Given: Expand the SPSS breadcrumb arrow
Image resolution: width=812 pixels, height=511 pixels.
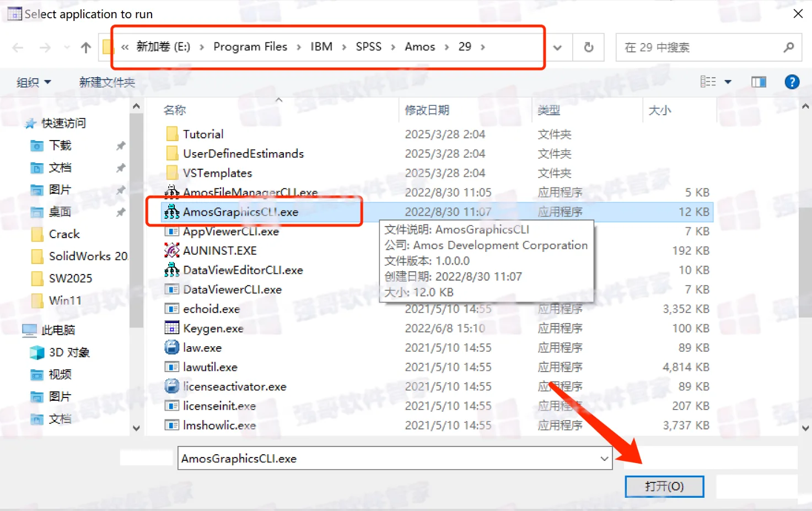Looking at the screenshot, I should pos(393,47).
